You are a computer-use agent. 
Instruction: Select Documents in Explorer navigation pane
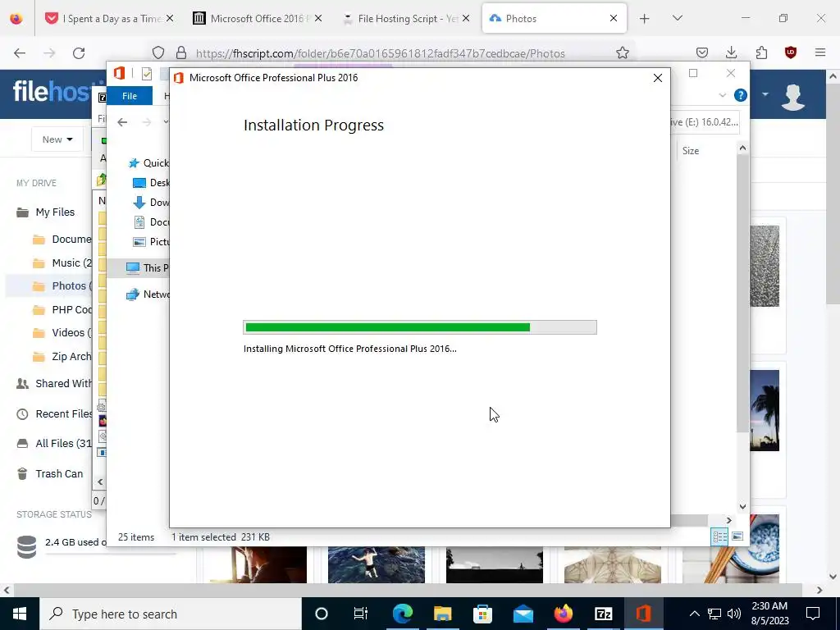tap(151, 221)
